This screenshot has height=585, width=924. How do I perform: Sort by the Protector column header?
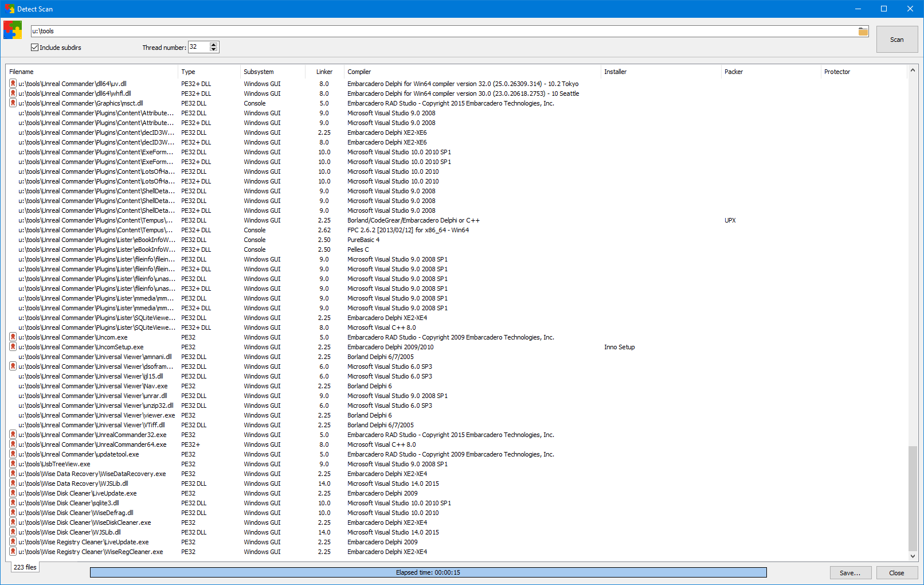click(864, 72)
